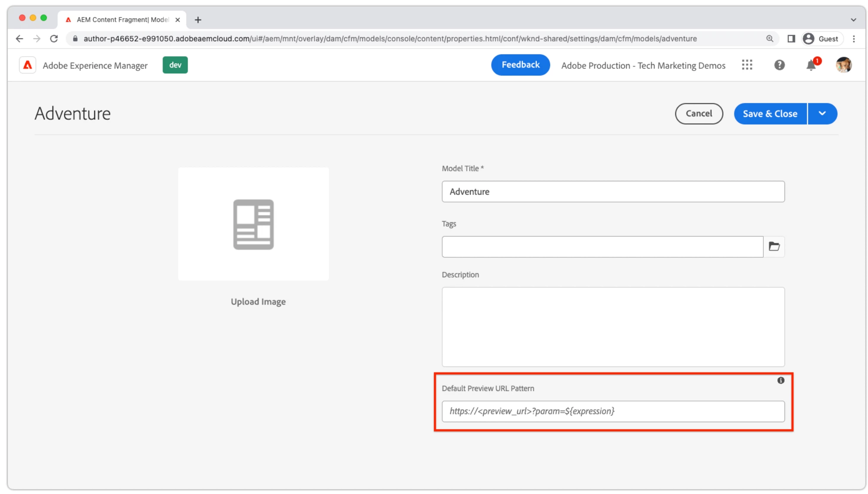Click the blue Feedback button
This screenshot has height=494, width=868.
pos(520,65)
